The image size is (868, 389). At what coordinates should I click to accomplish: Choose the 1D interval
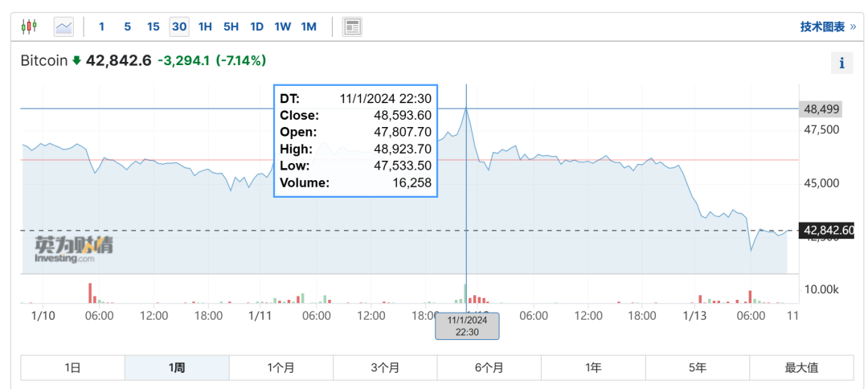tap(256, 27)
